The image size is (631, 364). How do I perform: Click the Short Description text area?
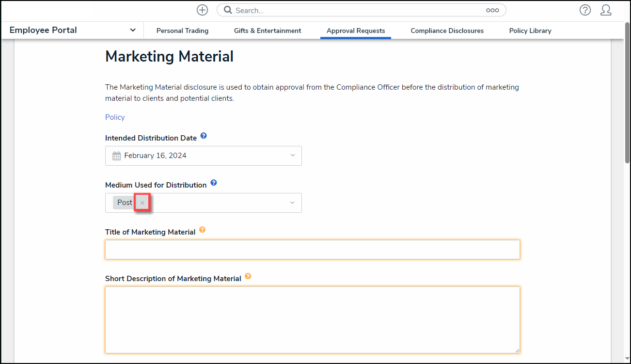312,319
